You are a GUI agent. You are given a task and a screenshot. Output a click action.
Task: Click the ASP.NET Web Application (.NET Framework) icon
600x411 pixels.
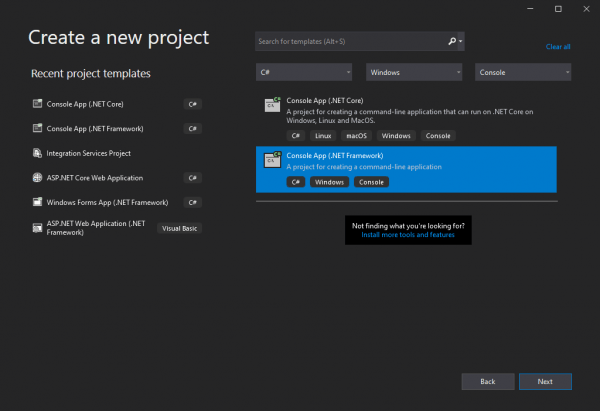tap(37, 226)
